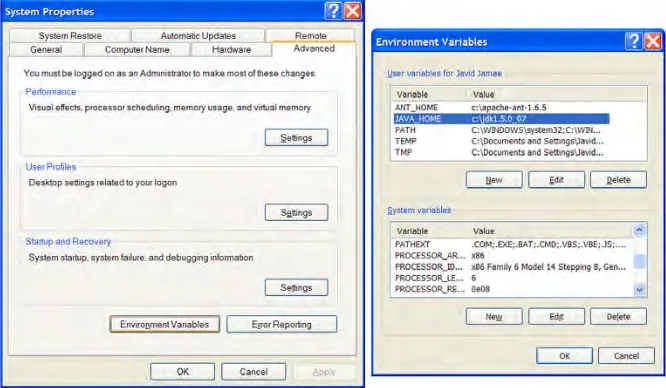Select the TMP user variable
The image size is (666, 388).
[x=501, y=152]
